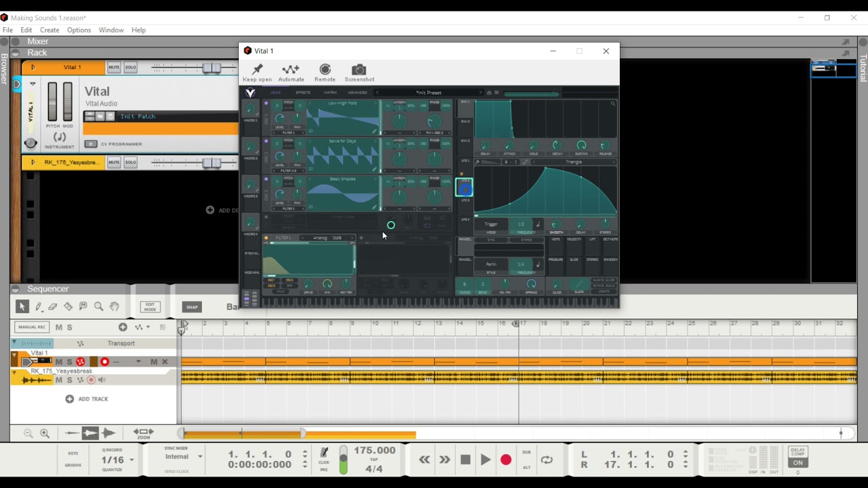Click the Record button in transport
The image size is (868, 488).
506,460
